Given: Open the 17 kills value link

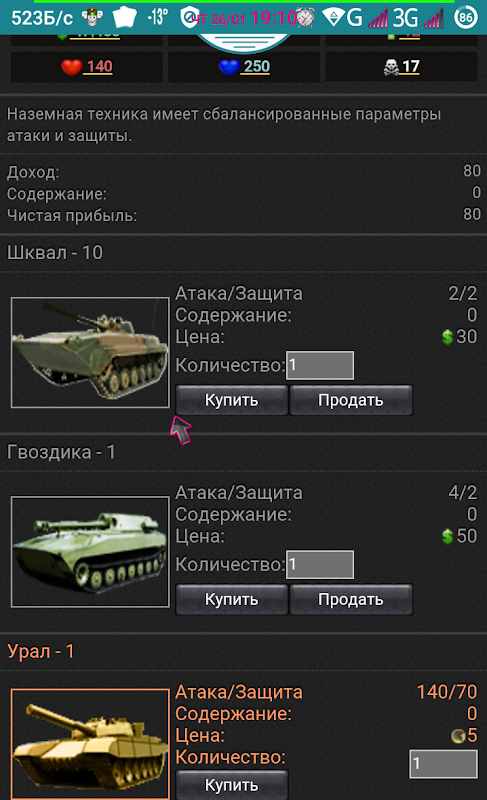Looking at the screenshot, I should [x=411, y=67].
